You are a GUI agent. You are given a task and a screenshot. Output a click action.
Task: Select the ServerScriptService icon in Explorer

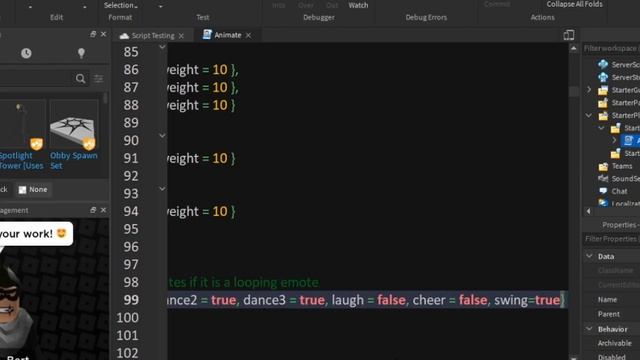click(603, 64)
